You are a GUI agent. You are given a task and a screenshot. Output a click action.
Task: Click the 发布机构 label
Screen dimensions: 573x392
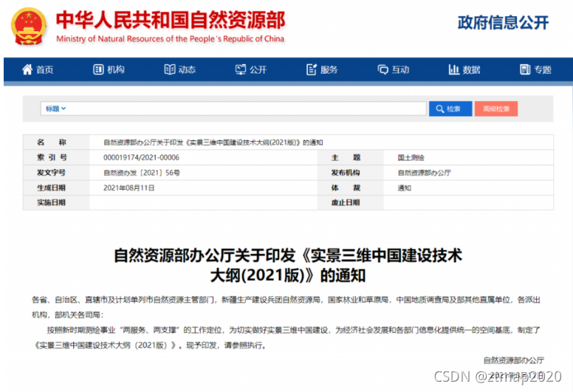[x=346, y=173]
